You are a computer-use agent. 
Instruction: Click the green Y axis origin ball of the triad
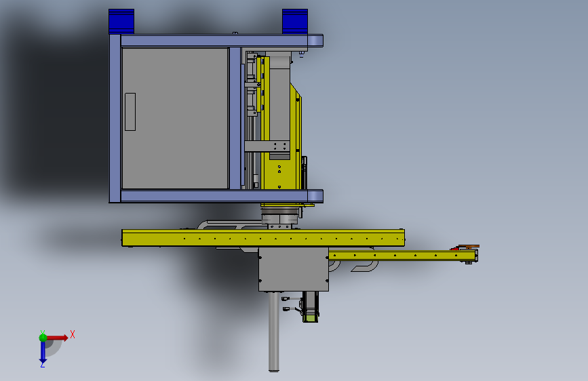(x=43, y=338)
